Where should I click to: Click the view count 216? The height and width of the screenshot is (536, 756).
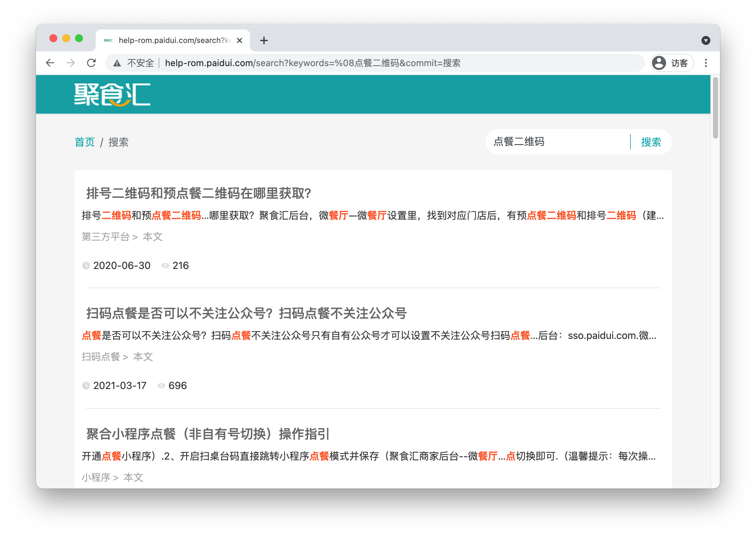pos(181,266)
